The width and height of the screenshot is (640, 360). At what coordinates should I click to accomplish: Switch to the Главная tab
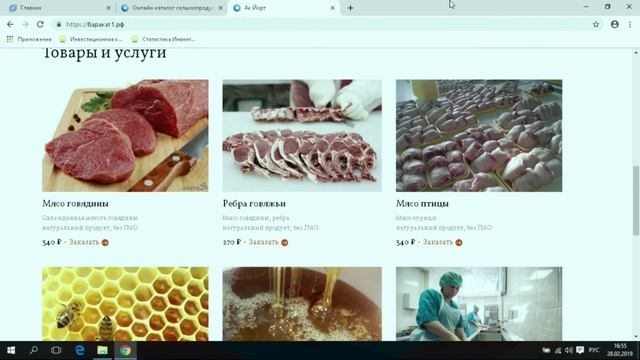click(x=57, y=8)
